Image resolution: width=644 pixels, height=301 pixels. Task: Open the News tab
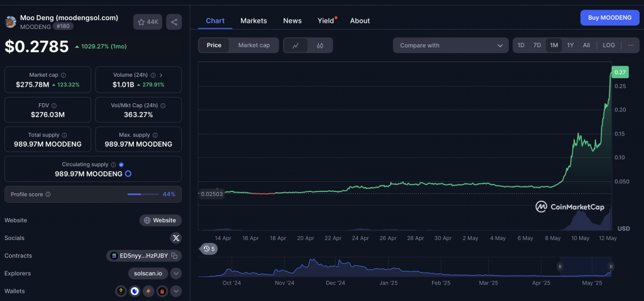(292, 21)
